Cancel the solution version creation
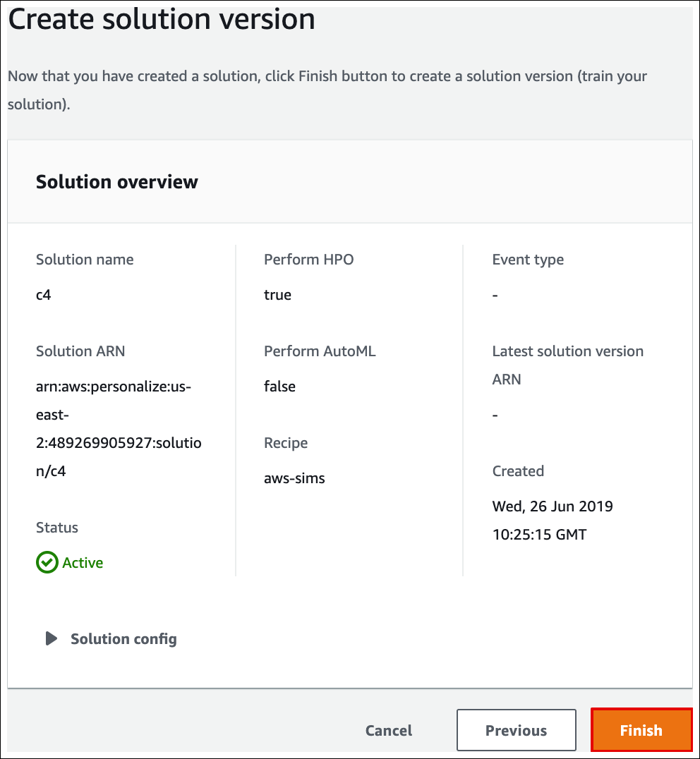The image size is (700, 759). point(389,730)
